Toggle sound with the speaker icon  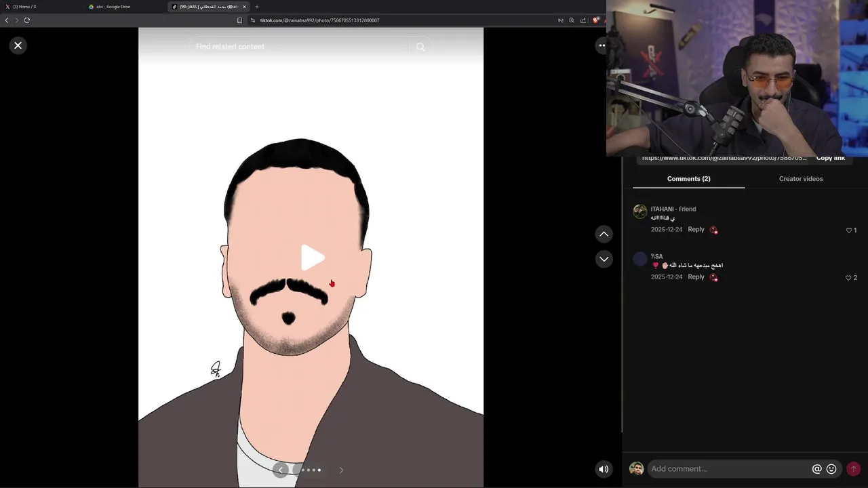[604, 469]
